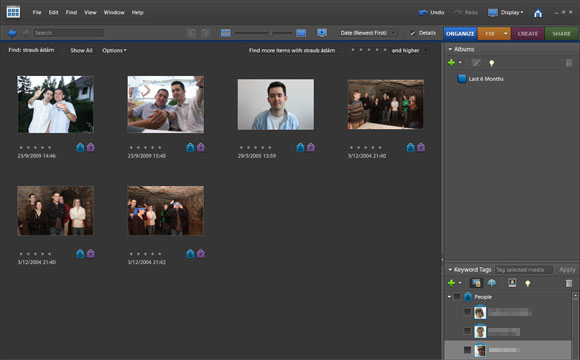Click the Home welcome screen icon
The height and width of the screenshot is (360, 580).
[x=538, y=13]
